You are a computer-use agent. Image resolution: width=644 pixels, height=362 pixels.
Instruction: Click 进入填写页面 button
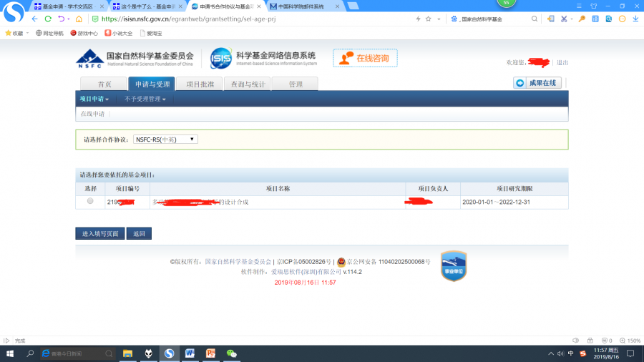pos(100,233)
